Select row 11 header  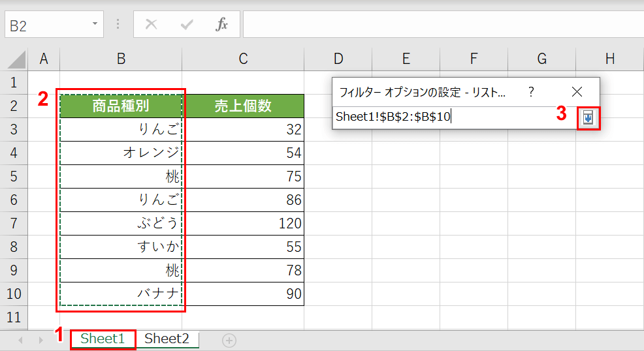pyautogui.click(x=14, y=317)
